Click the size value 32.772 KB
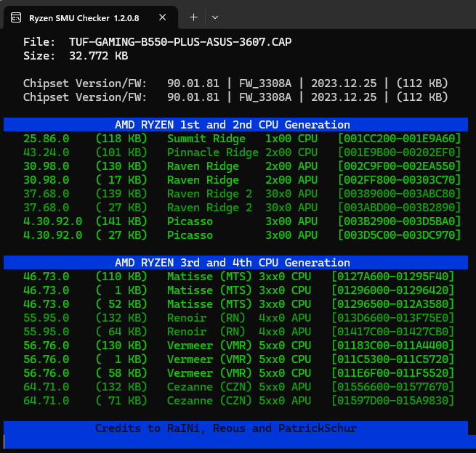The width and height of the screenshot is (476, 453). coord(99,56)
